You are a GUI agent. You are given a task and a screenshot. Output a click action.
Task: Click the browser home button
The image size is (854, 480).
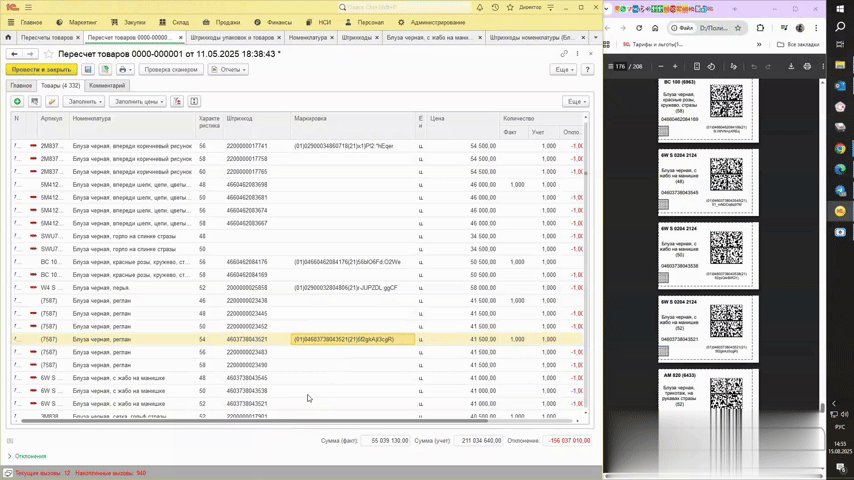pos(655,28)
